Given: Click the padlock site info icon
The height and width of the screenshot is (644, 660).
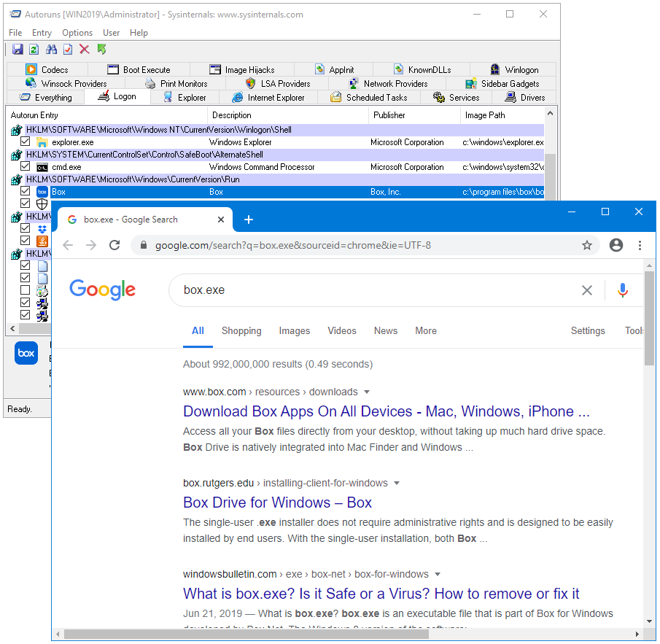Looking at the screenshot, I should (x=144, y=245).
